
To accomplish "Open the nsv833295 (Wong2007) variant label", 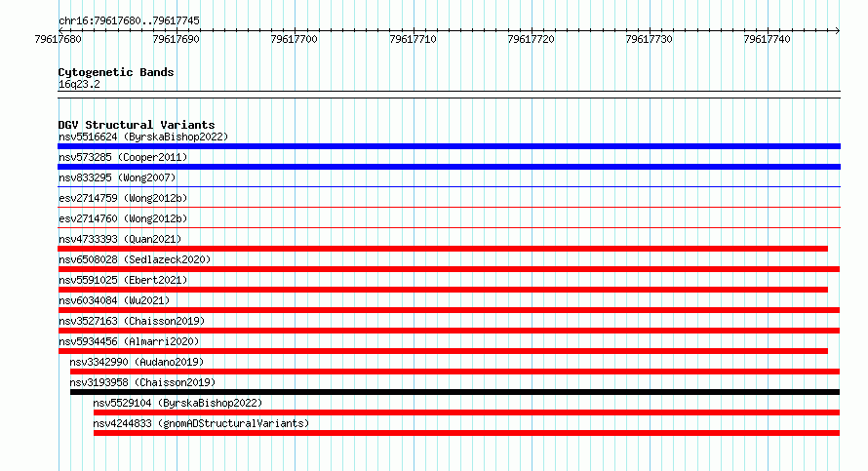I will coord(117,177).
